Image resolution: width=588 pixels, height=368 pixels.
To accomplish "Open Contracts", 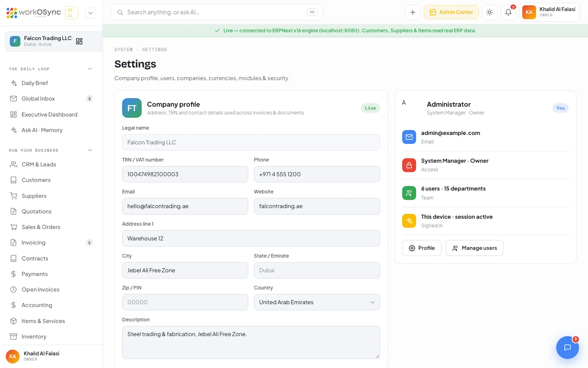I will click(51, 258).
